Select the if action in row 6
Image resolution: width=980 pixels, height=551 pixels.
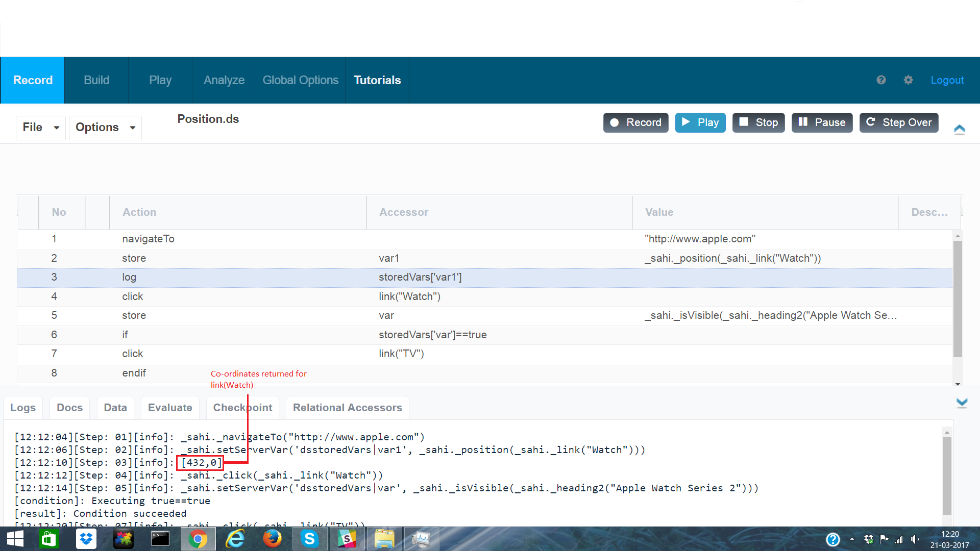coord(125,335)
